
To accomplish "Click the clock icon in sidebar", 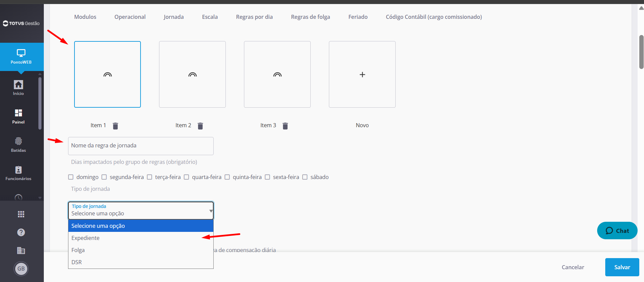I will [x=19, y=198].
